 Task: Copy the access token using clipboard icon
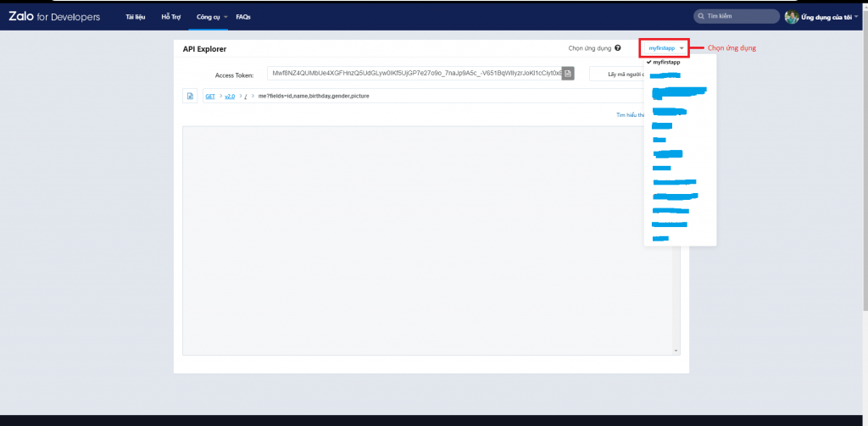pyautogui.click(x=568, y=74)
